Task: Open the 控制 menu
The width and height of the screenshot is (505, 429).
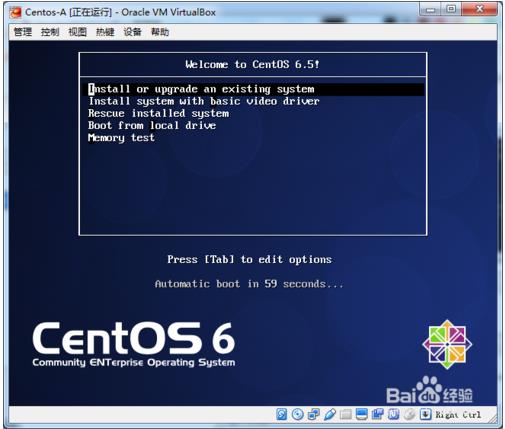Action: [50, 32]
